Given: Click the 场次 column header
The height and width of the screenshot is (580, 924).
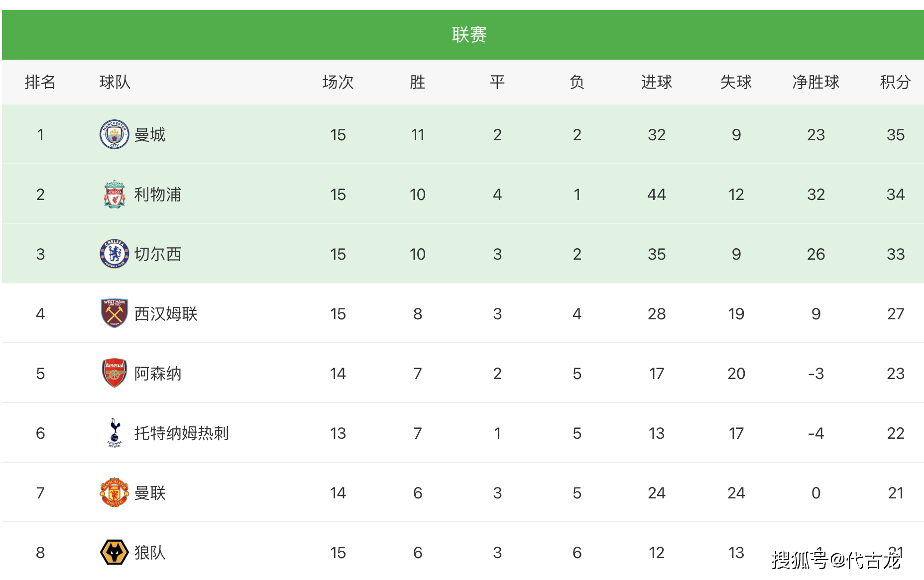Looking at the screenshot, I should [338, 82].
